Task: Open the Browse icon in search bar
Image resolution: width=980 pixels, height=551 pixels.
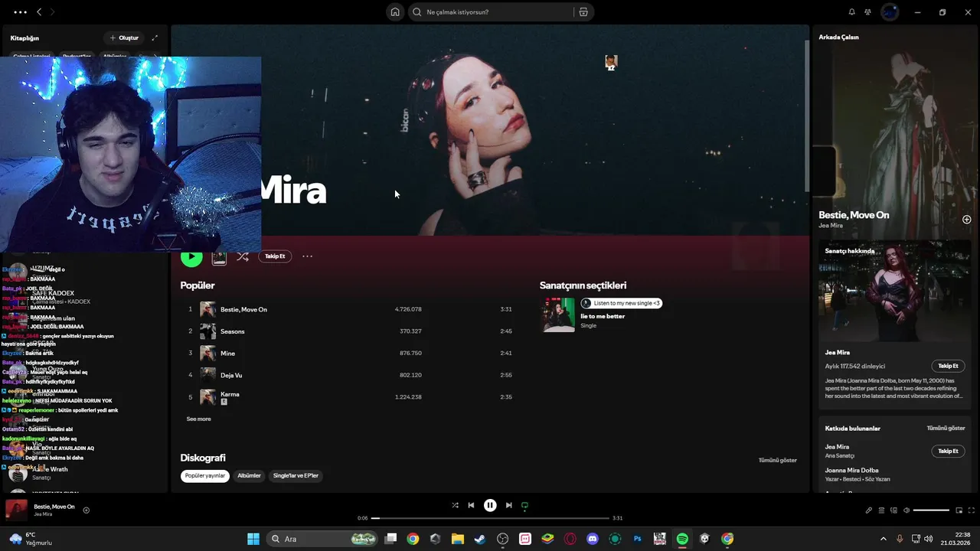Action: click(583, 12)
